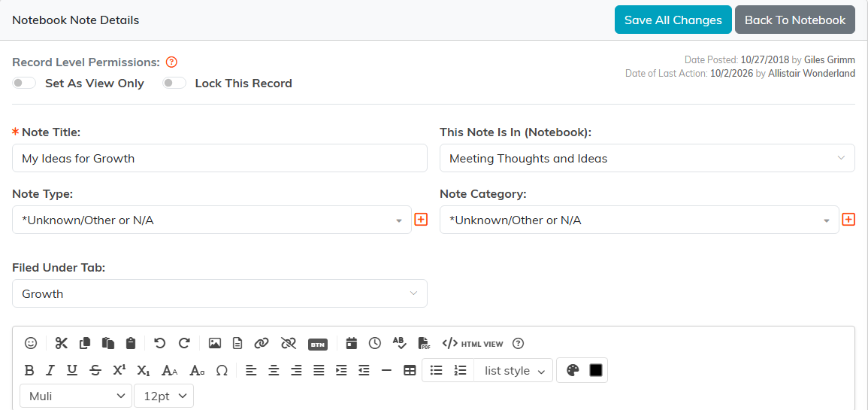Open the Meeting Thoughts and Ideas notebook dropdown
The width and height of the screenshot is (868, 410).
click(x=647, y=158)
